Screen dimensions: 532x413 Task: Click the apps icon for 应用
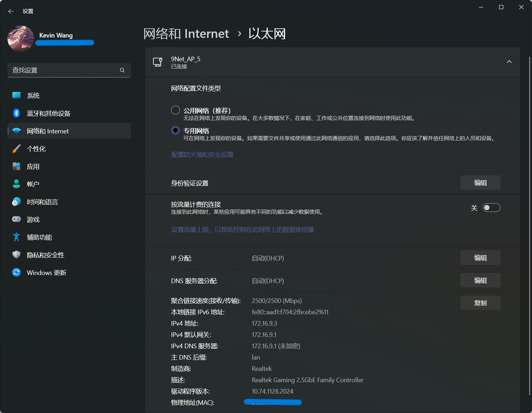(17, 166)
